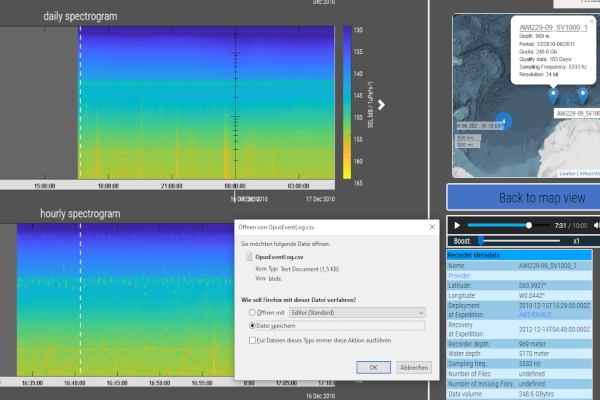Click the 16:35:00 label on hourly axis
The image size is (600, 400).
(33, 383)
